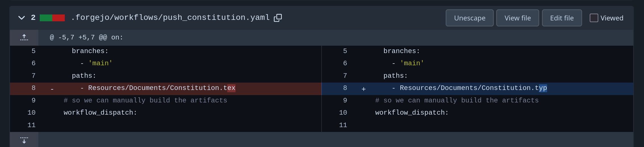Copy the push_constitution.yaml file path

[278, 18]
